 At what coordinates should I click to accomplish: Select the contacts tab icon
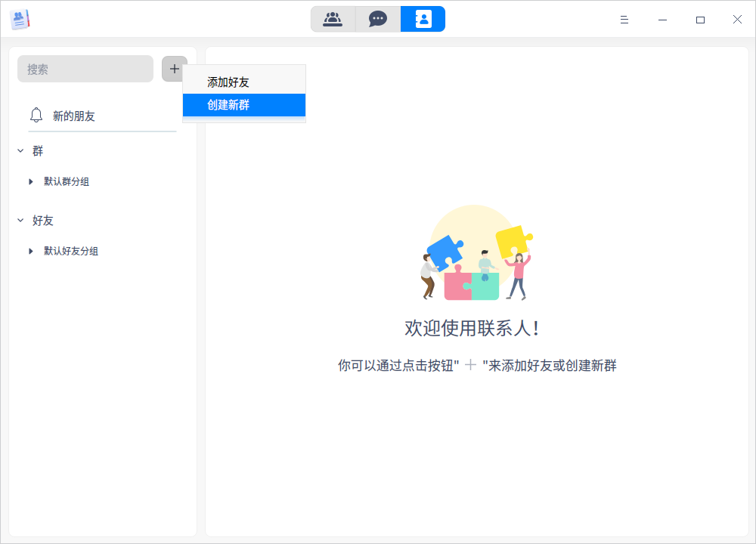tap(423, 20)
